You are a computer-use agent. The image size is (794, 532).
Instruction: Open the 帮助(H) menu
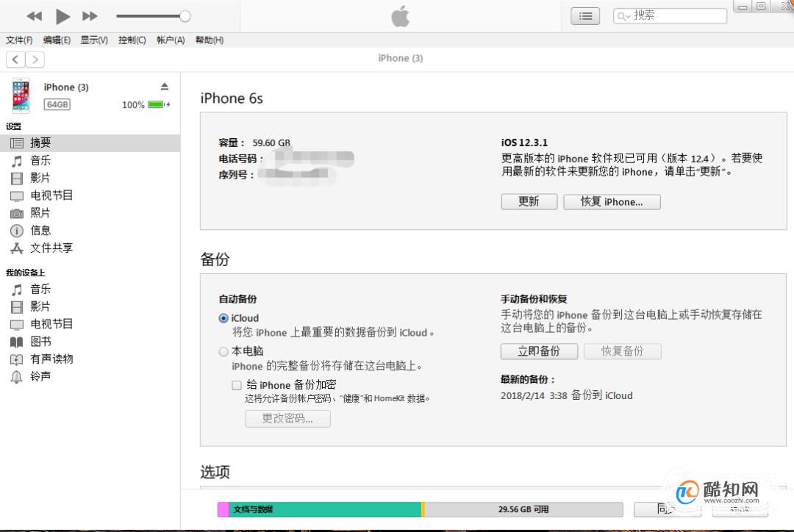210,40
